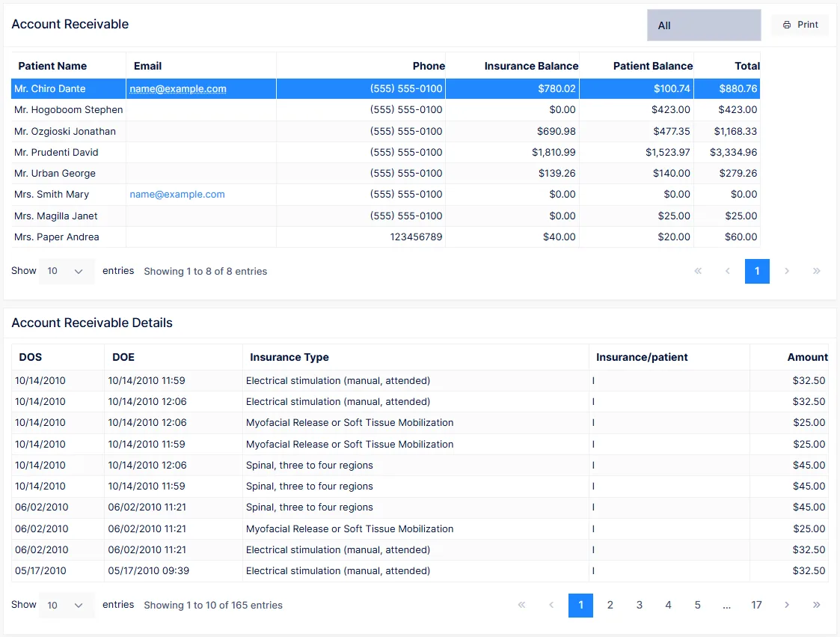Click the $477.35 patient balance
840x637 pixels.
point(671,131)
